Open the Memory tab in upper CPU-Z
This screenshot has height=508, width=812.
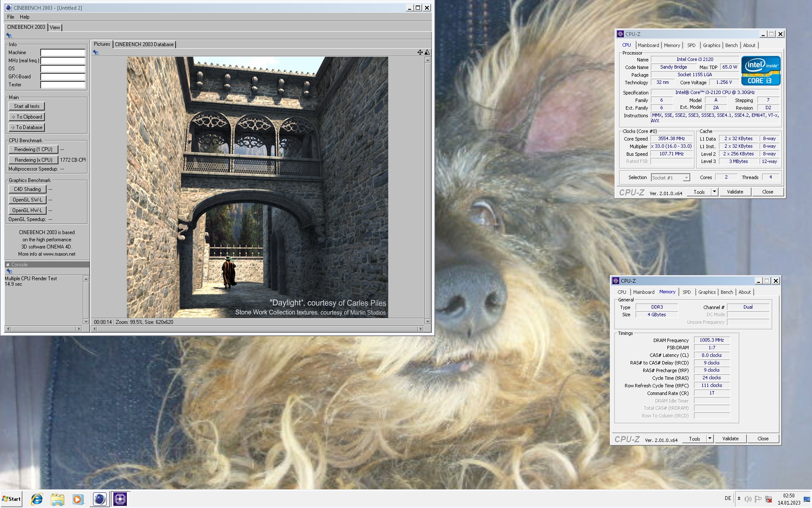coord(672,45)
